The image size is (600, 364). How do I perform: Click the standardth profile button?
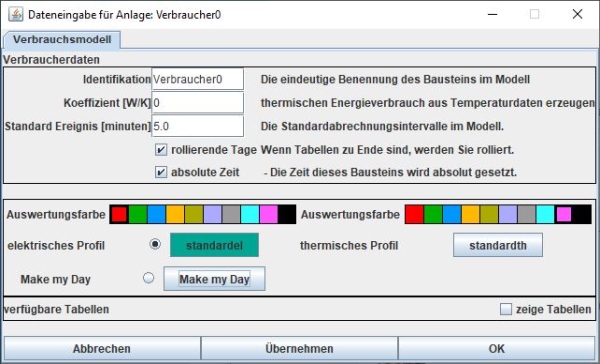(x=498, y=245)
